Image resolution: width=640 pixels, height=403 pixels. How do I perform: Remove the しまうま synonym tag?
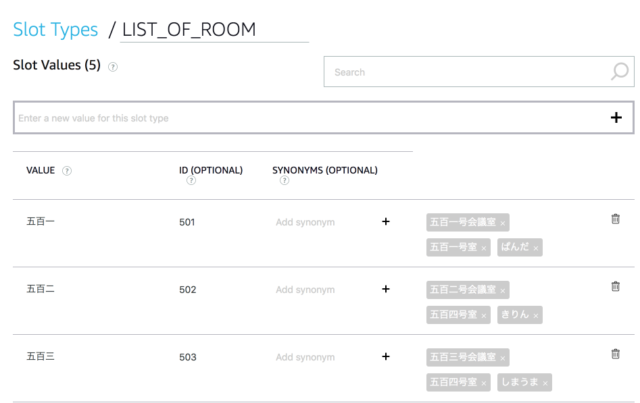(545, 383)
